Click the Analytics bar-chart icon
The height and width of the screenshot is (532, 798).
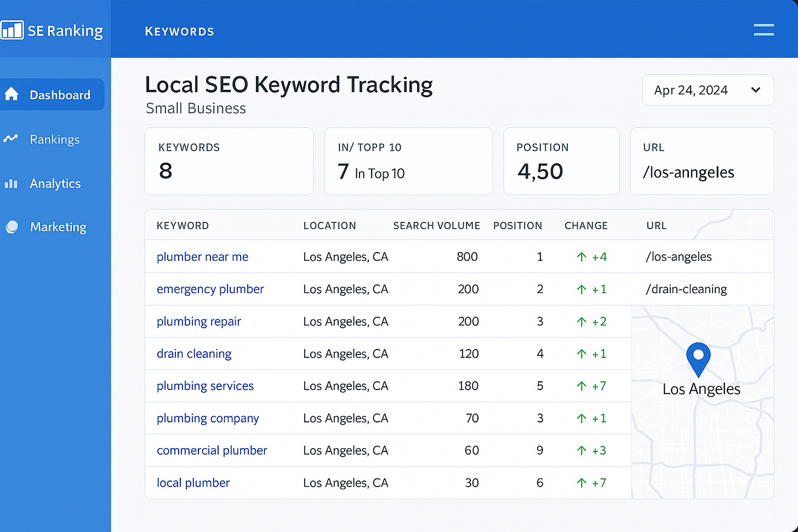11,183
